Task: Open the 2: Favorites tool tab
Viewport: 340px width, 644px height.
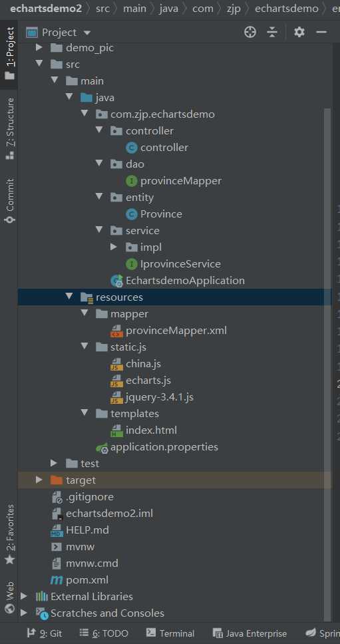Action: pyautogui.click(x=9, y=534)
